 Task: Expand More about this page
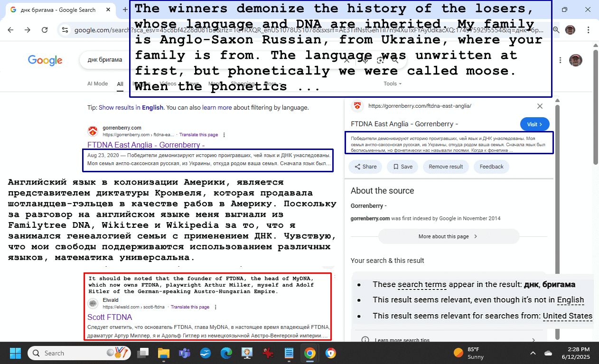(x=448, y=236)
